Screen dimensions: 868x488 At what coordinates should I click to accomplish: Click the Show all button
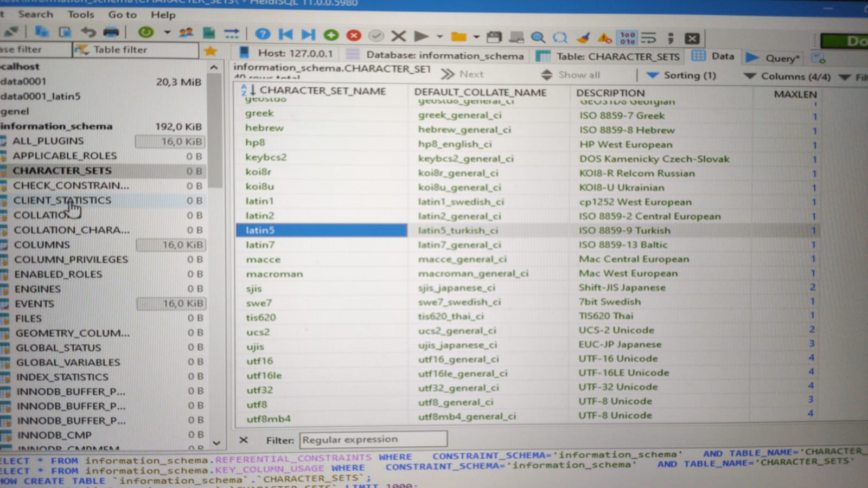click(x=571, y=75)
